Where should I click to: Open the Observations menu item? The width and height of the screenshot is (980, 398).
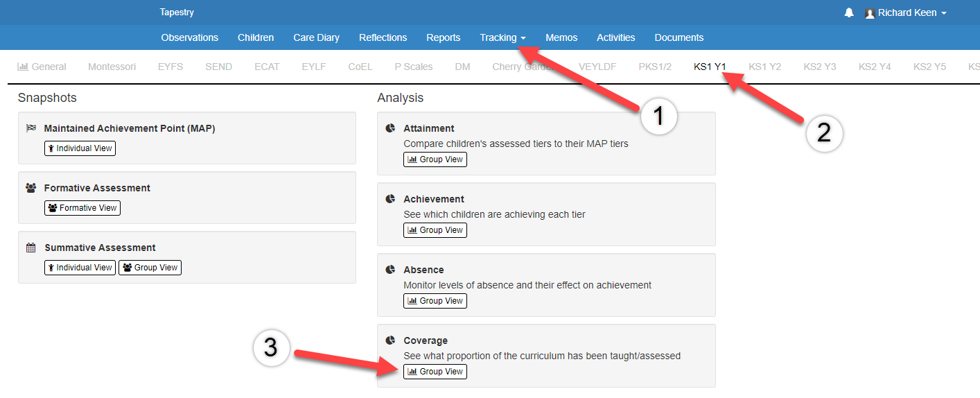tap(189, 37)
